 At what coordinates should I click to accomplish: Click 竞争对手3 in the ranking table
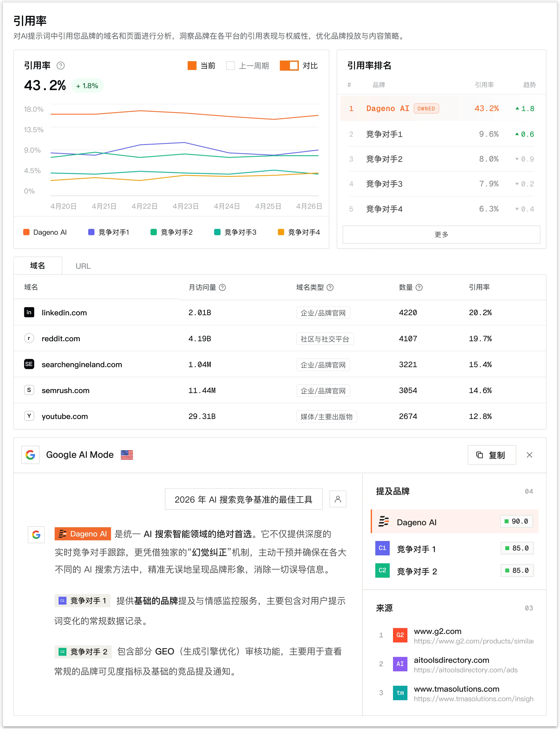pos(384,184)
